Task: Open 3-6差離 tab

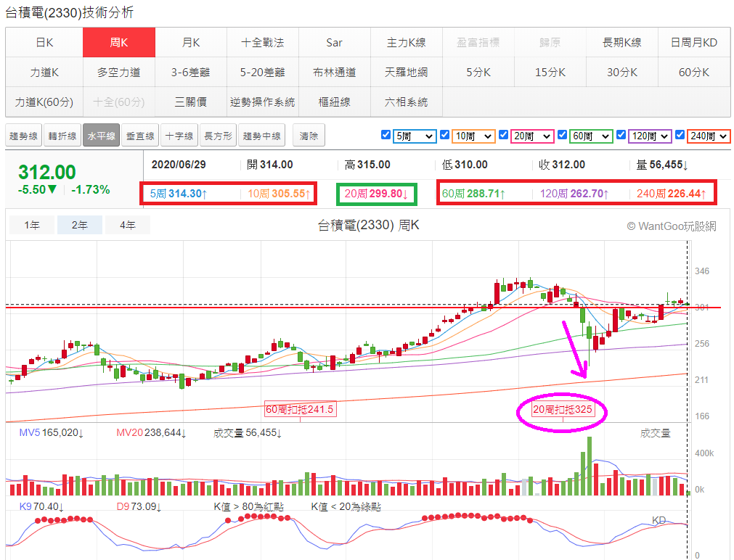Action: point(191,72)
